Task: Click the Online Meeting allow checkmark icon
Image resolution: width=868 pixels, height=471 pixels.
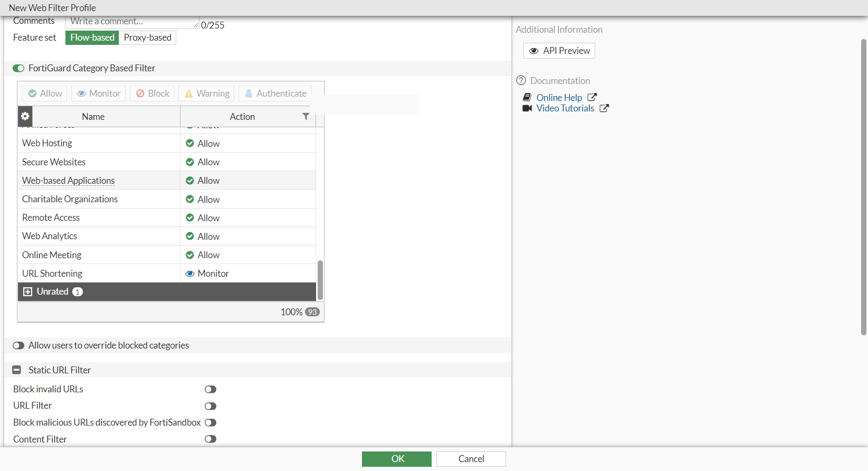Action: tap(190, 255)
